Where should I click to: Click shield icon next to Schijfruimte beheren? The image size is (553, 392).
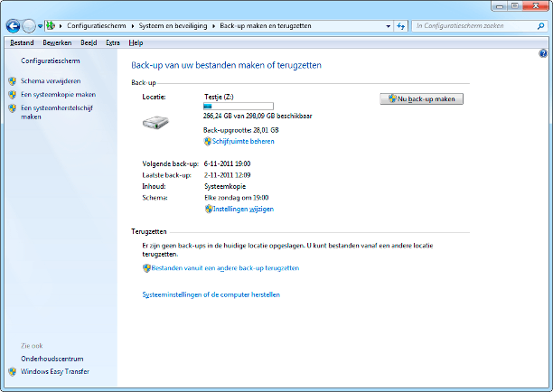(x=208, y=142)
